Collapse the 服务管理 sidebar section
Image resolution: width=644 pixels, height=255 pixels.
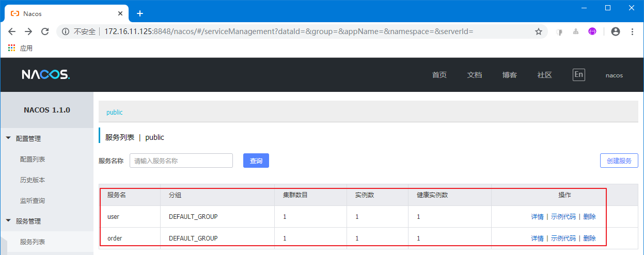pyautogui.click(x=8, y=221)
